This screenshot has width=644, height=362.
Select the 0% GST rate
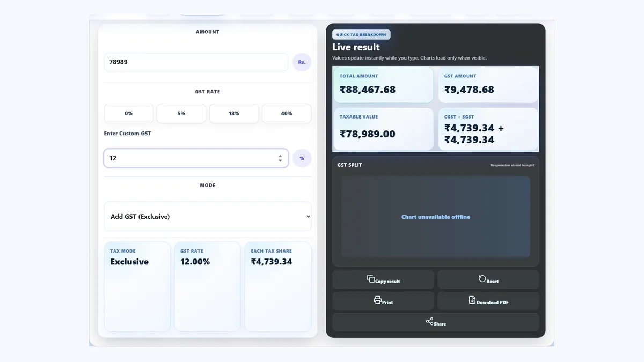pyautogui.click(x=129, y=113)
